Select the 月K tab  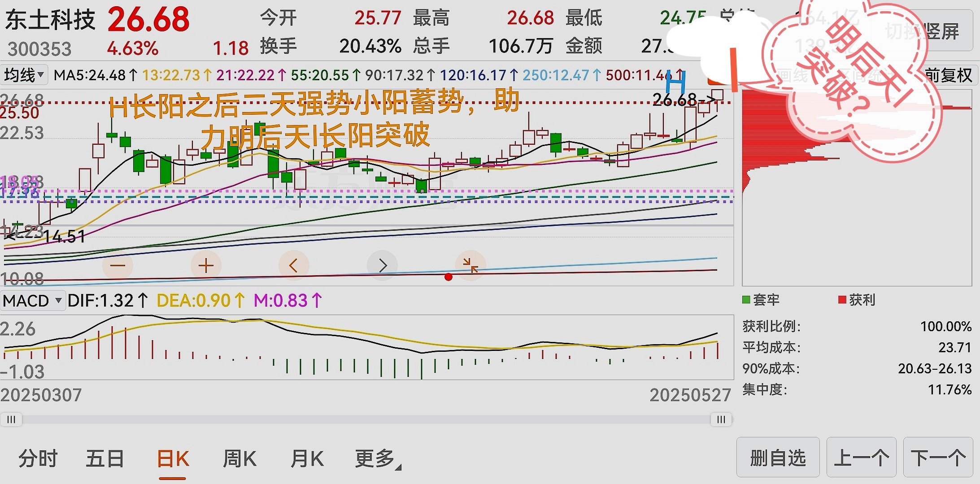click(x=307, y=459)
